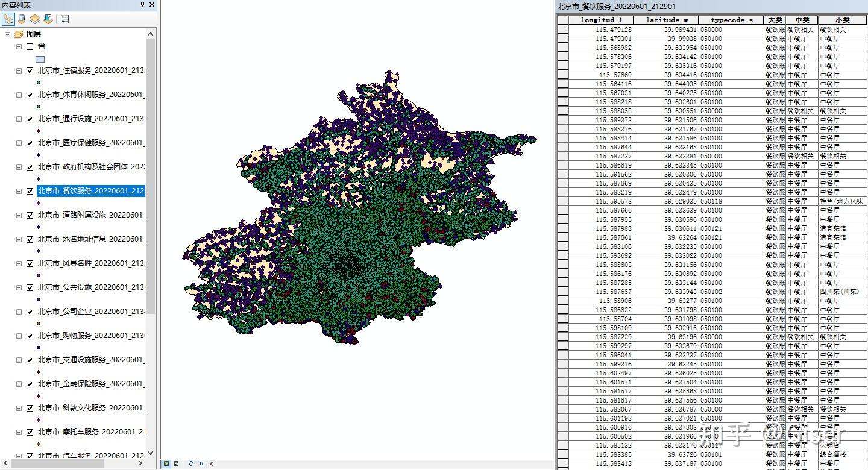This screenshot has height=470, width=868.
Task: Select List By Source icon
Action: coord(22,19)
